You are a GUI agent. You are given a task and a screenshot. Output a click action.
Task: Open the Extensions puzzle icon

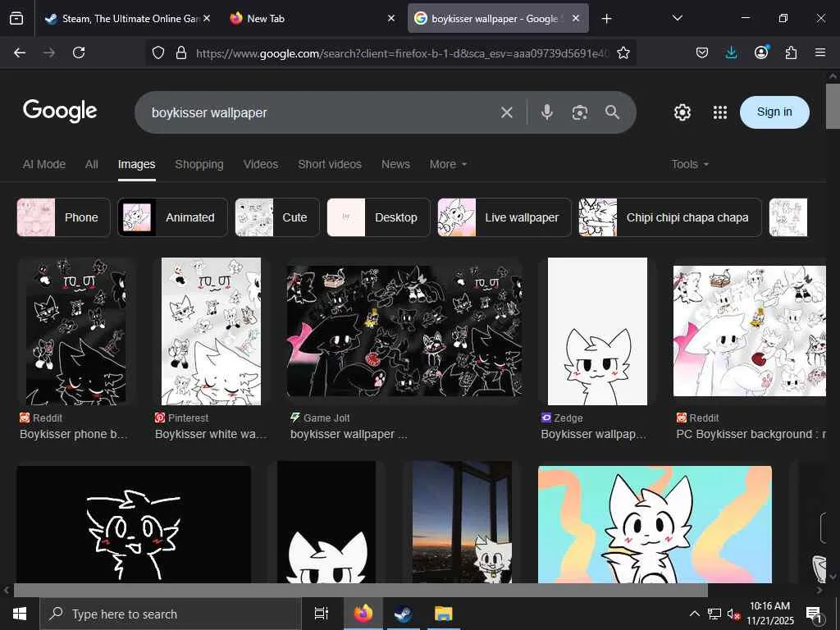(x=791, y=52)
